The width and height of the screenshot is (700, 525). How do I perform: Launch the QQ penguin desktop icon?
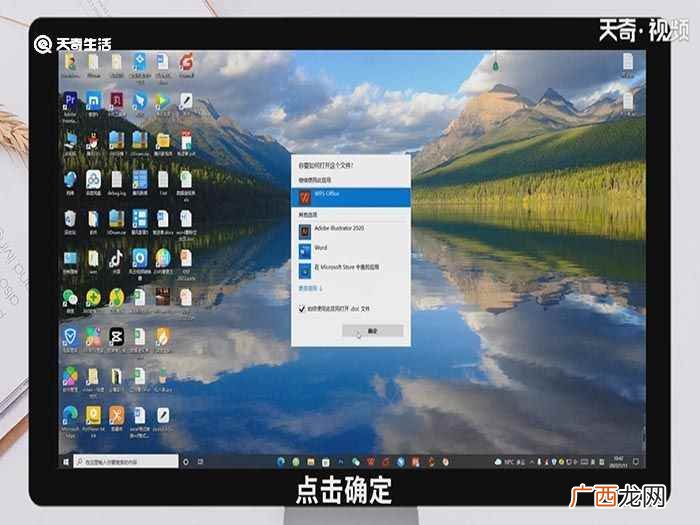click(x=93, y=143)
